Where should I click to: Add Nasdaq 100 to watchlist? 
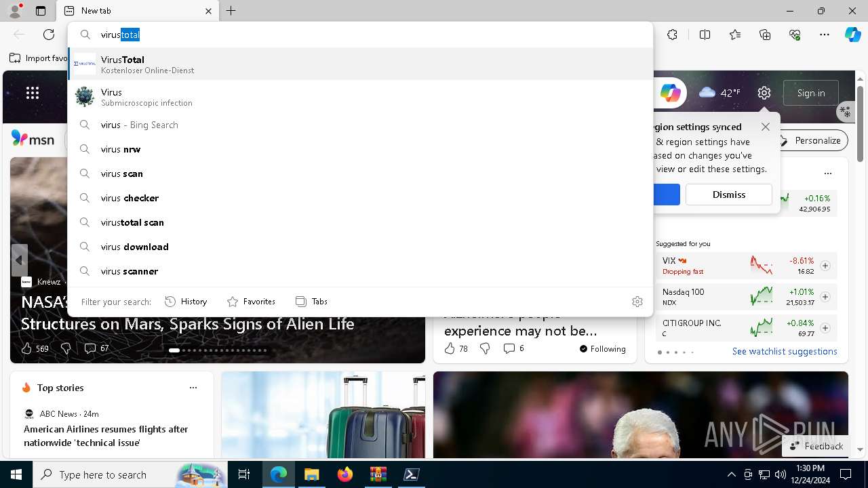click(825, 297)
